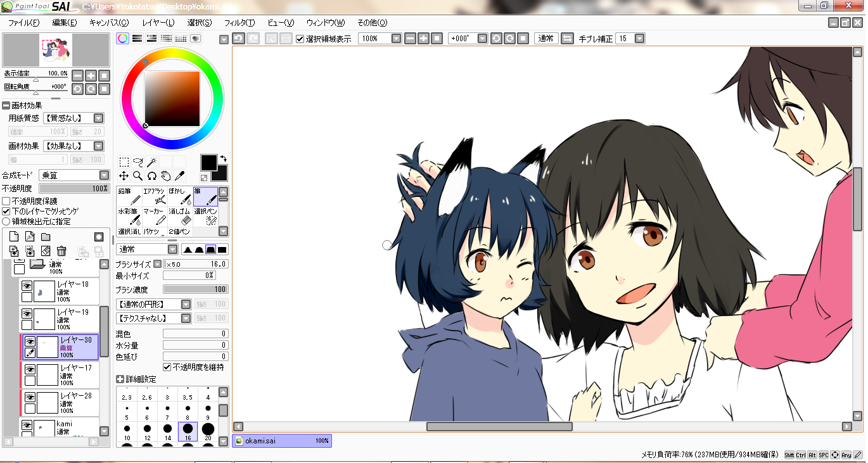Swap foreground and background colors arrow
Viewport: 868px width, 463px height.
coord(224,158)
